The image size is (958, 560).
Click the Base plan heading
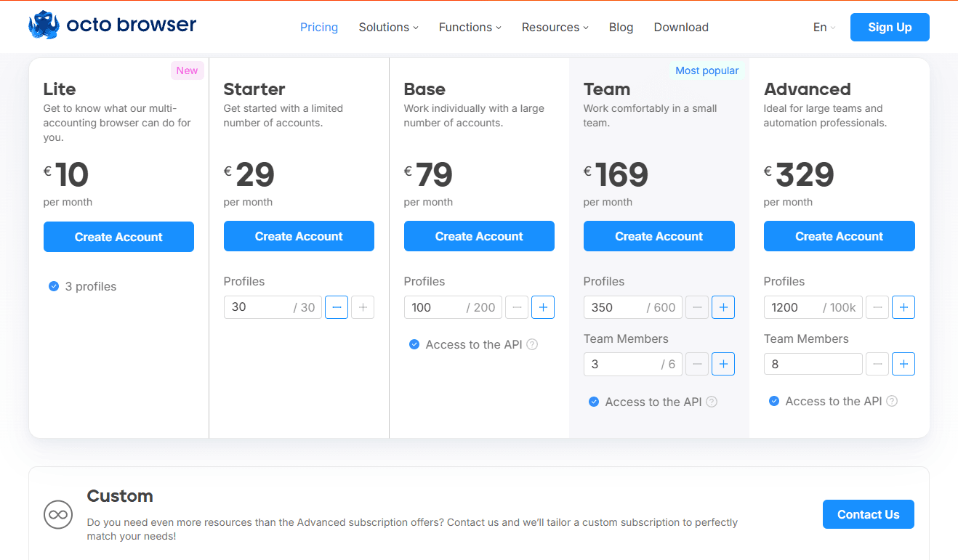[424, 89]
